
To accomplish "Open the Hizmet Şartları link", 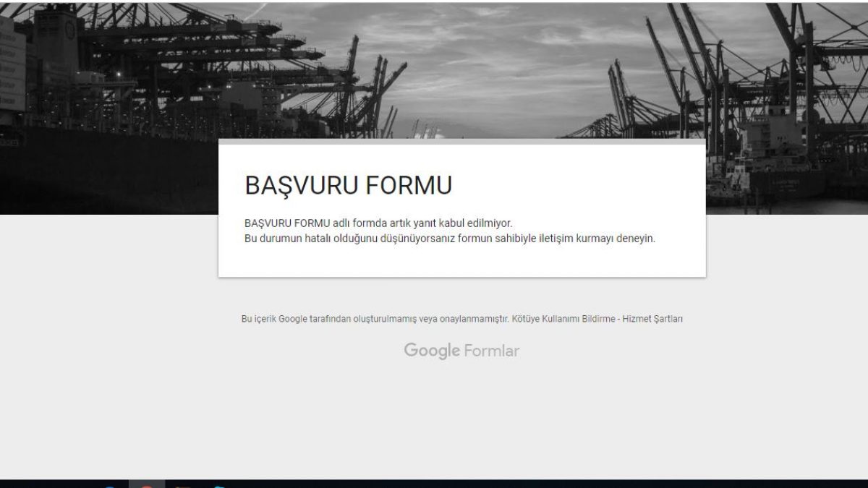I will pyautogui.click(x=653, y=319).
